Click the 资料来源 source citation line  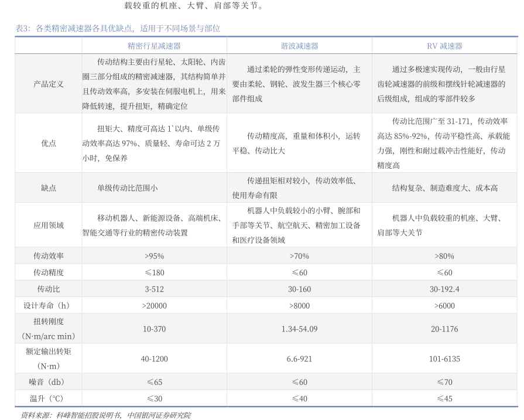coord(105,415)
